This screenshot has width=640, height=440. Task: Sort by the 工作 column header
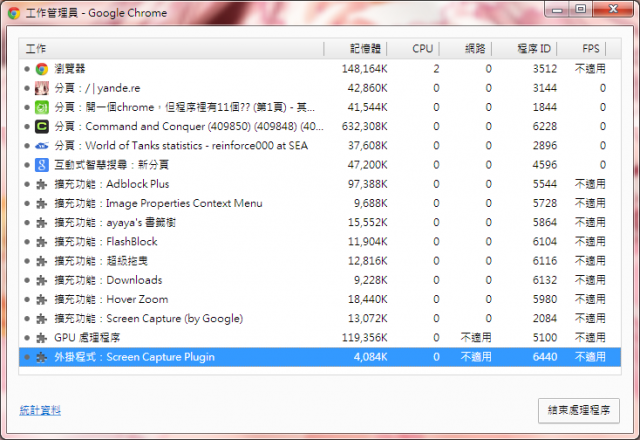coord(171,49)
